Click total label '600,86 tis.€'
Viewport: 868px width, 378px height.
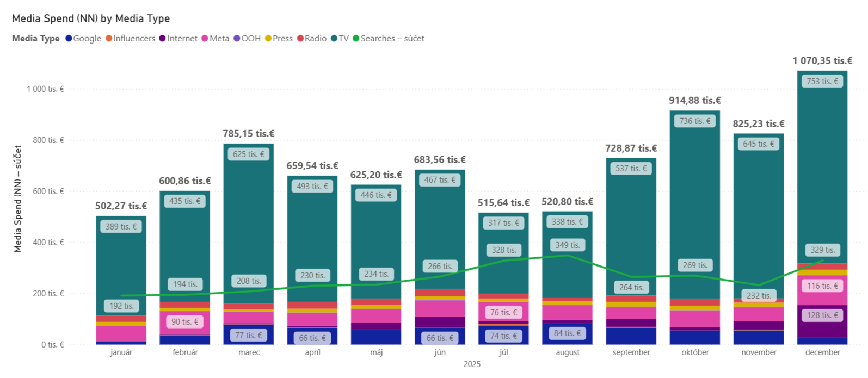[x=185, y=181]
